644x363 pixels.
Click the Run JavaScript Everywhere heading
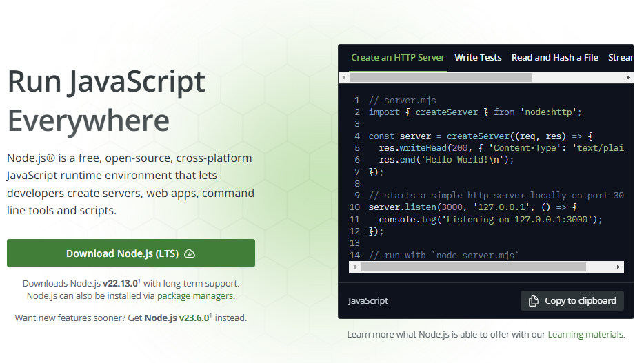[x=106, y=101]
